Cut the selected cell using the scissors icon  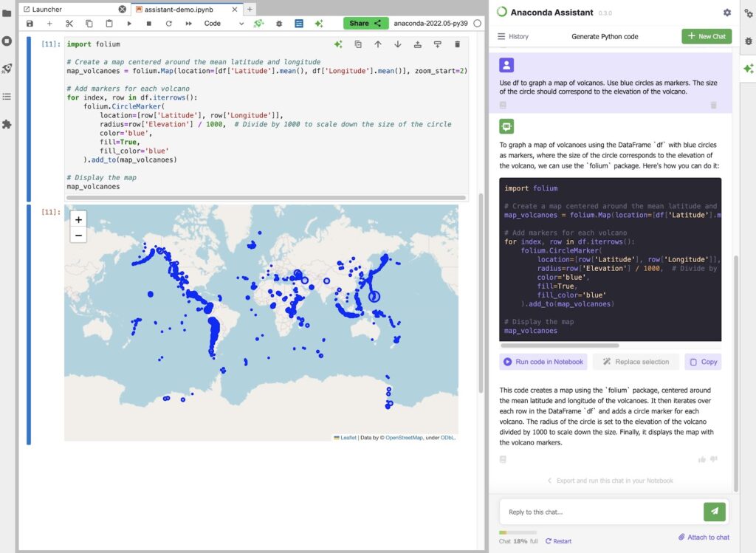point(69,23)
